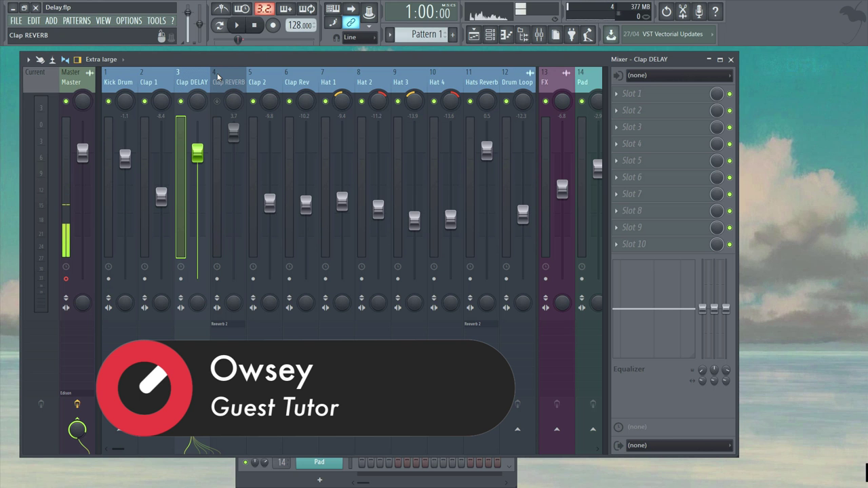Disable effect Slot 1 green light

point(730,94)
